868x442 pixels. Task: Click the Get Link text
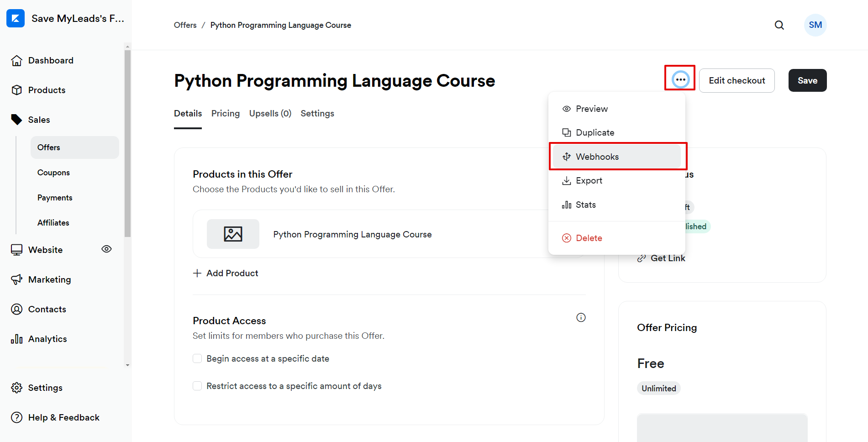pos(668,258)
